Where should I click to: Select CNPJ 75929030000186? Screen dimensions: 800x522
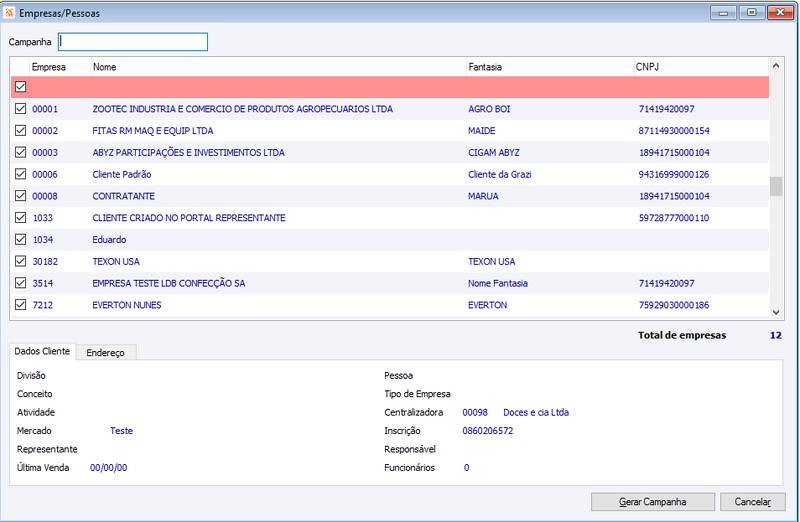pyautogui.click(x=673, y=305)
